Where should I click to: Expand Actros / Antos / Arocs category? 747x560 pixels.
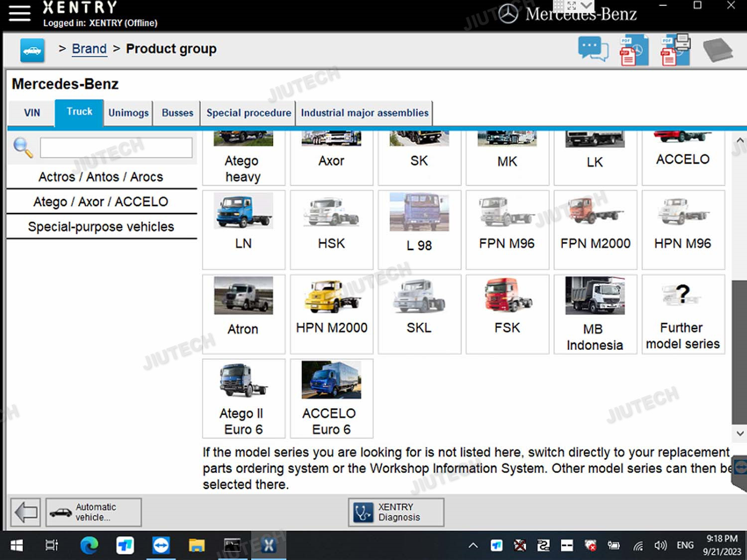pos(101,177)
